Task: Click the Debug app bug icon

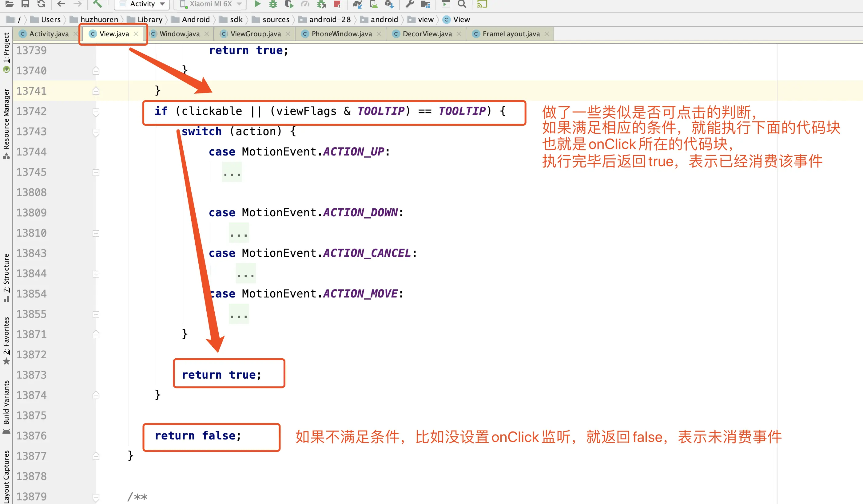Action: (x=273, y=4)
